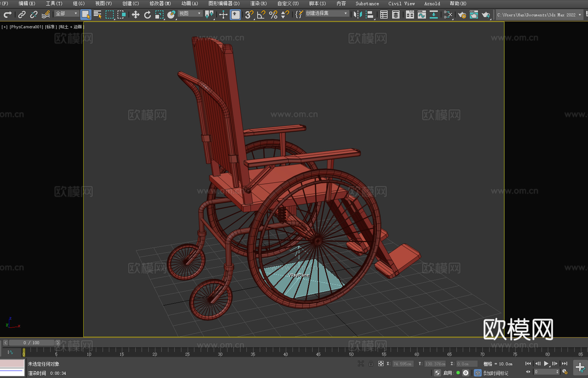Screen dimensions: 588x378
Task: Activate the Select Object tool
Action: click(x=86, y=14)
